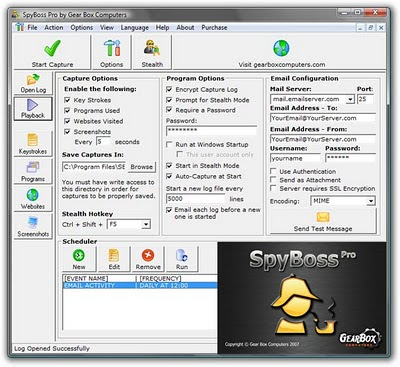The width and height of the screenshot is (400, 367).
Task: Enable Use Authentication checkbox
Action: pyautogui.click(x=273, y=171)
